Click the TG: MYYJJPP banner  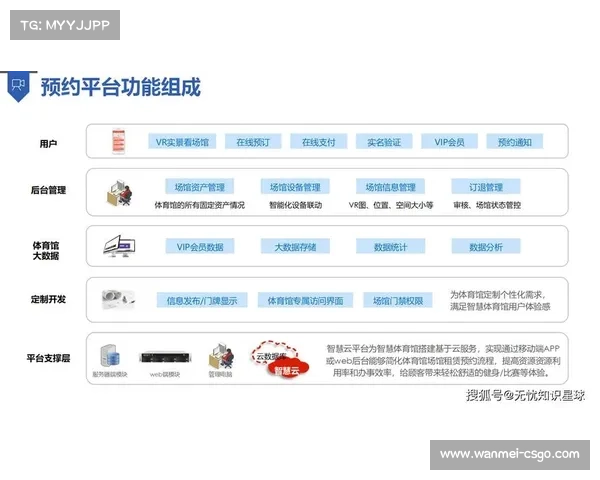click(x=65, y=25)
